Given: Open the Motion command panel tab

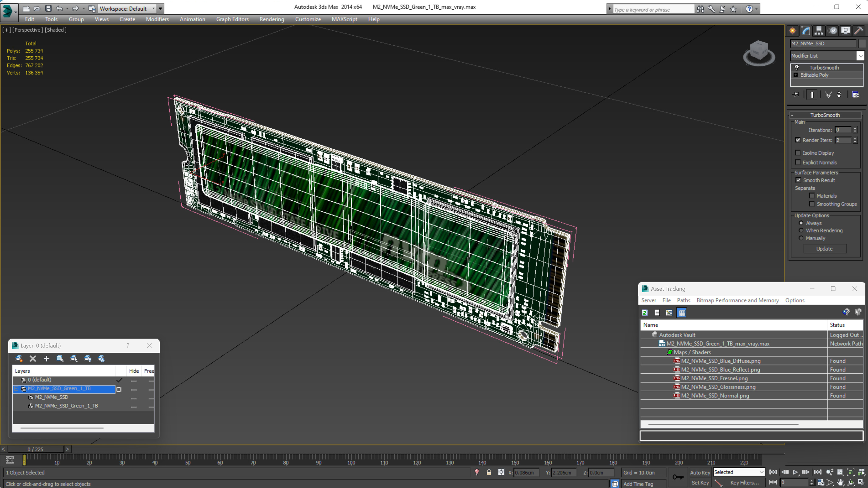Looking at the screenshot, I should [833, 31].
